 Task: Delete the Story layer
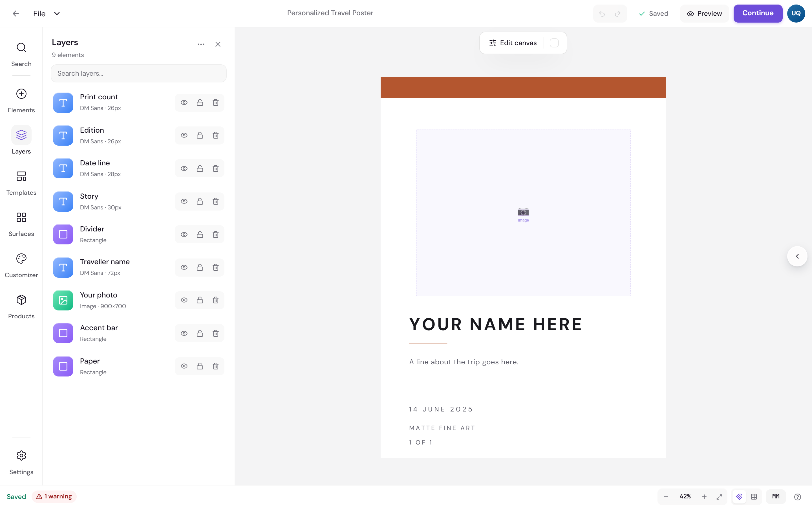tap(216, 201)
